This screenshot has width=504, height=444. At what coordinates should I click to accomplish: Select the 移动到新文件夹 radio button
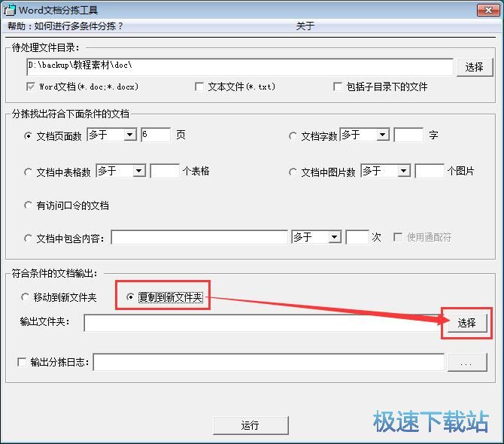pos(25,297)
